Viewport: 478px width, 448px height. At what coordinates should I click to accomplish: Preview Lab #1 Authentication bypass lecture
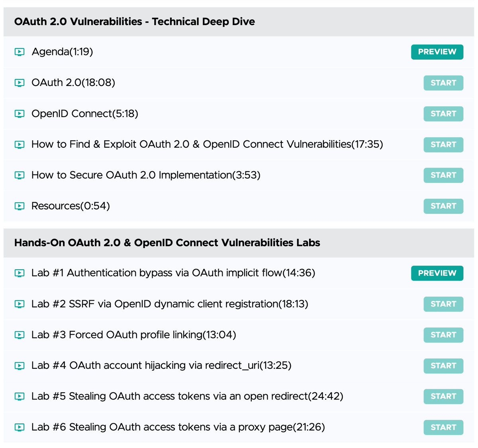(x=437, y=273)
